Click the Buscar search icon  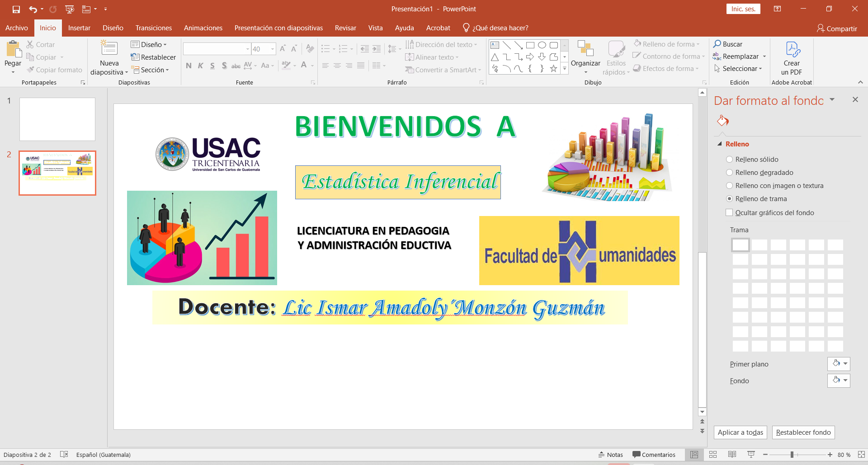tap(717, 44)
